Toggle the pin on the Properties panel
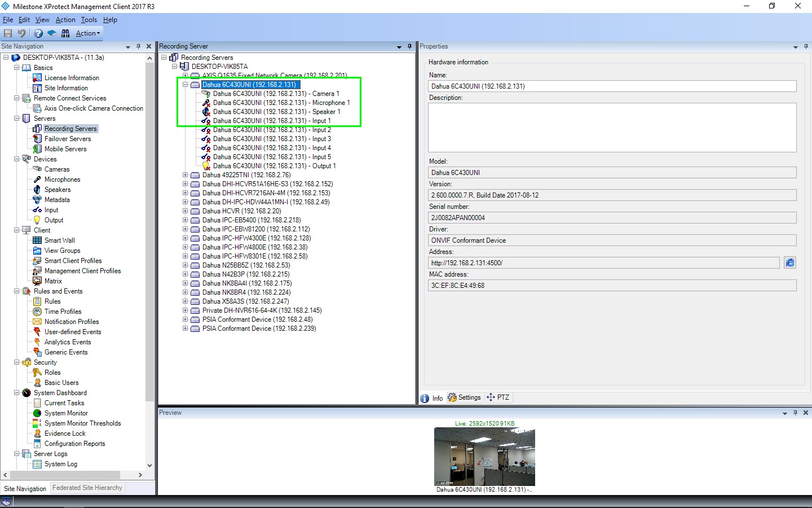Viewport: 812px width, 508px height. tap(806, 46)
